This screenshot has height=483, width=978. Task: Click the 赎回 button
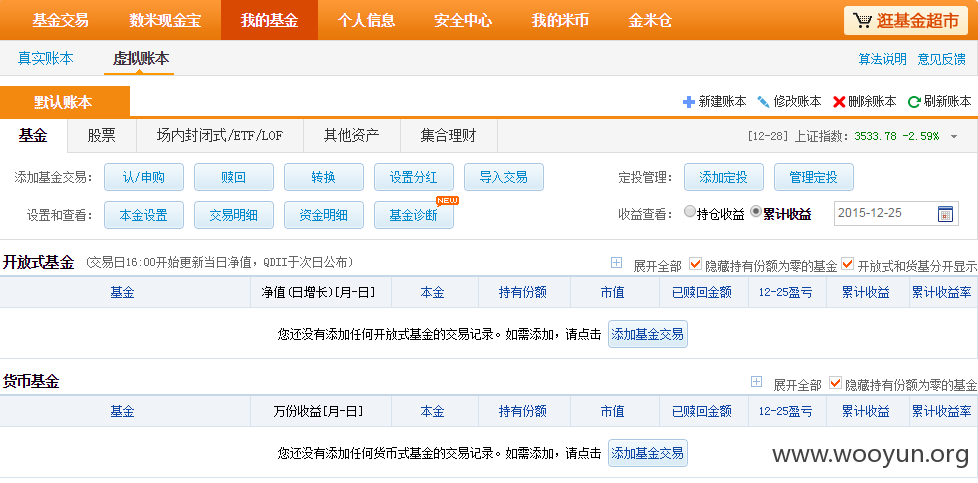coord(234,177)
